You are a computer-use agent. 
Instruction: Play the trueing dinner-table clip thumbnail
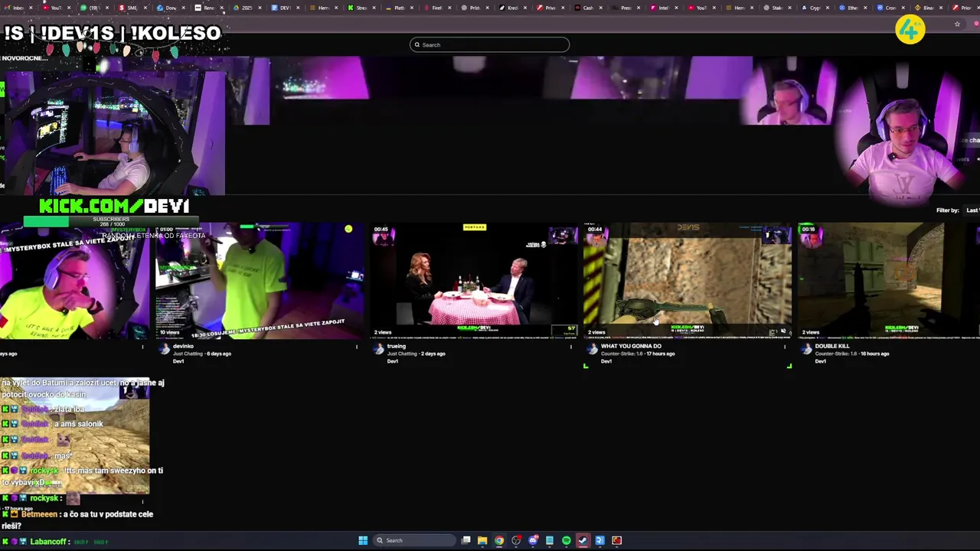point(474,281)
